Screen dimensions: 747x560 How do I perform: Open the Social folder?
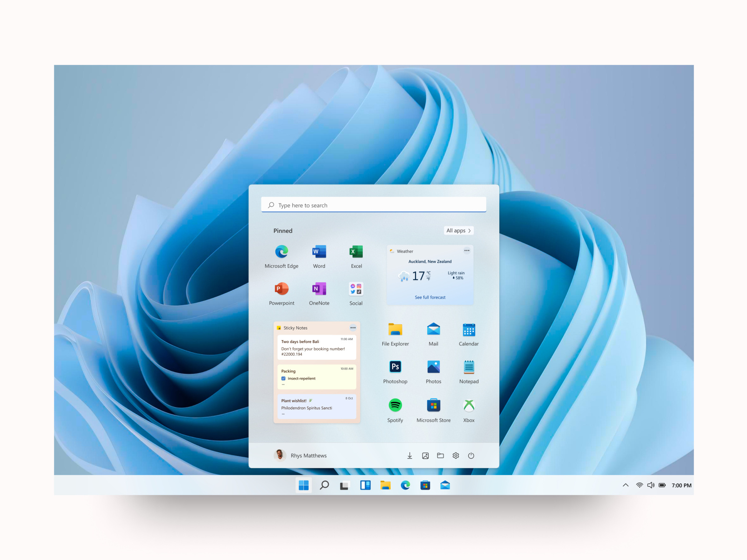click(356, 294)
